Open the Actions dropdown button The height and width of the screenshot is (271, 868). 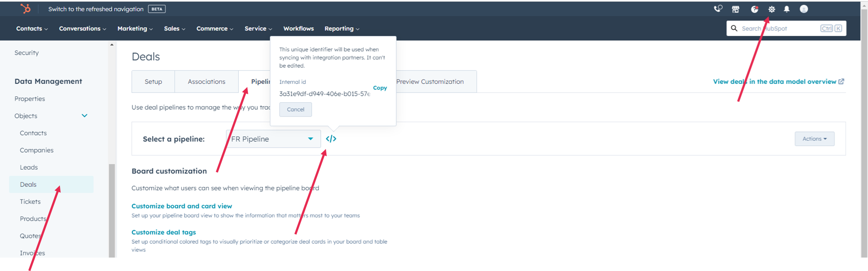pyautogui.click(x=814, y=139)
